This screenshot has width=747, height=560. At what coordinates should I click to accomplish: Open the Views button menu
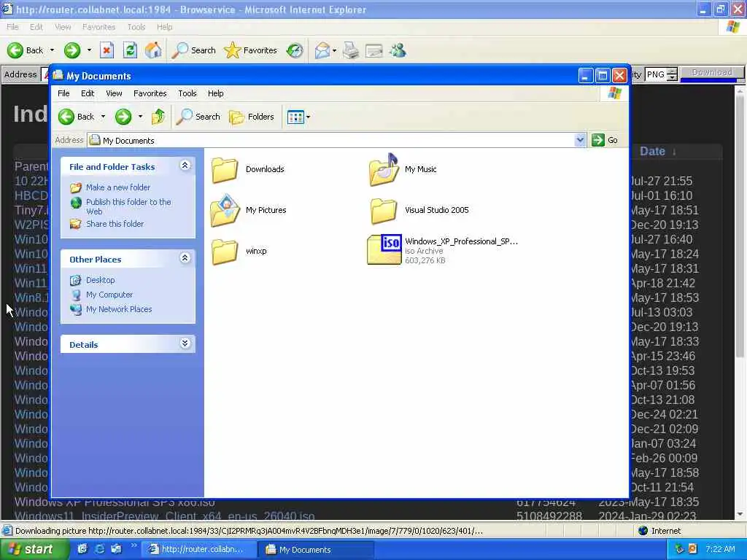click(298, 117)
